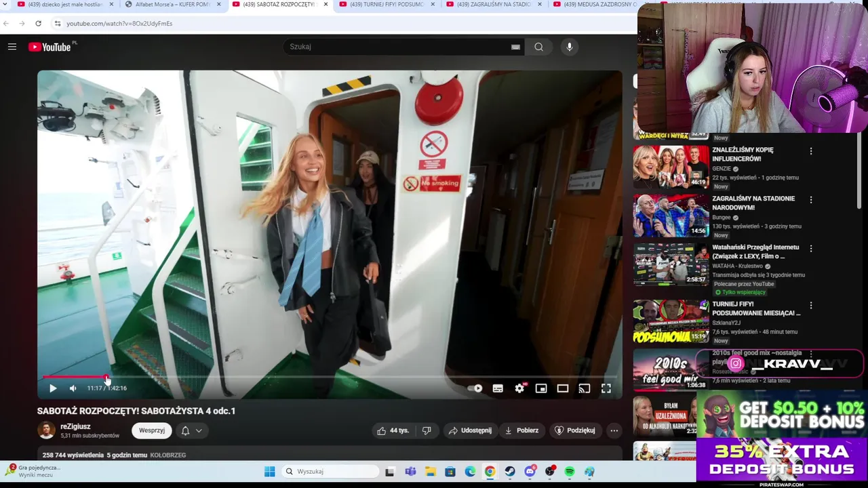Open TURNIEJ FIFY PODSUMOWANIE MIESIĄCA video title
Viewport: 868px width, 488px height.
[x=756, y=308]
